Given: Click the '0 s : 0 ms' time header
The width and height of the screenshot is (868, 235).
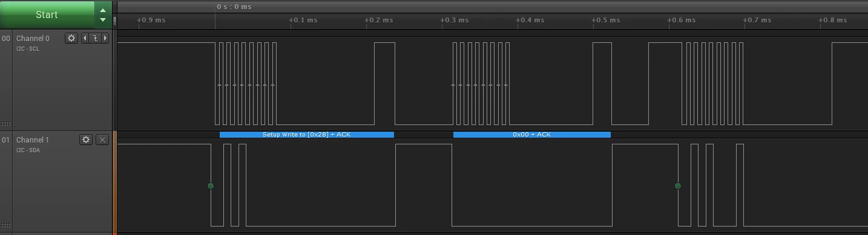Looking at the screenshot, I should pyautogui.click(x=234, y=7).
